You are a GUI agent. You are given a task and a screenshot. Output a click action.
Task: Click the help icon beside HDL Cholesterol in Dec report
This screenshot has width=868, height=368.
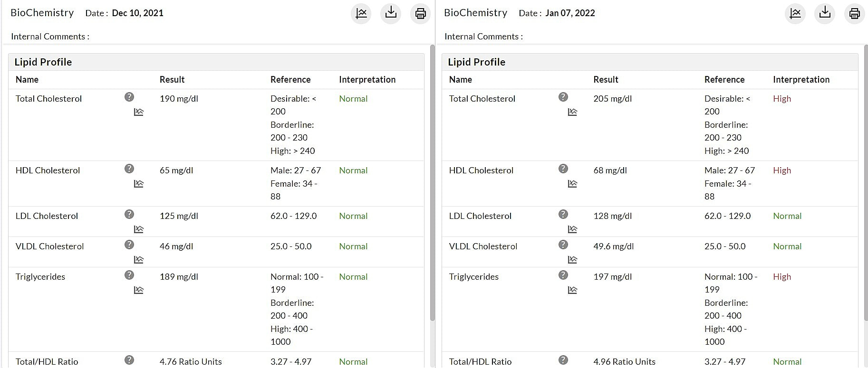tap(129, 169)
